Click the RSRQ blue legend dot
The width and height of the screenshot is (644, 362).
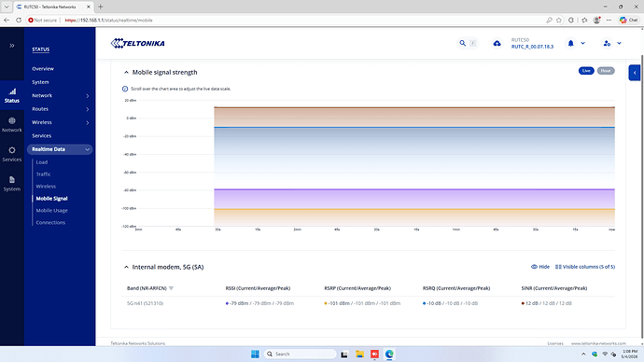pos(424,303)
